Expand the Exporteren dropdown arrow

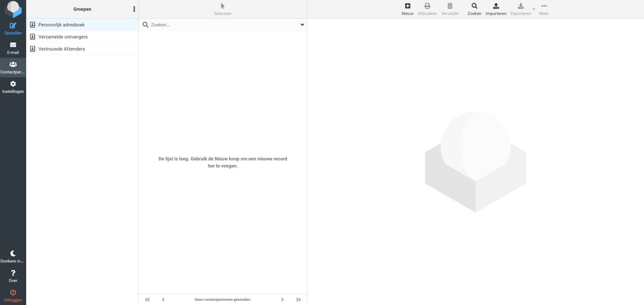[x=534, y=9]
